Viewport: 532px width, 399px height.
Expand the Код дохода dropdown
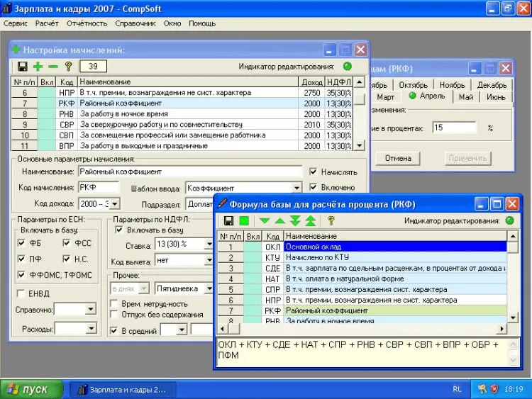(113, 204)
